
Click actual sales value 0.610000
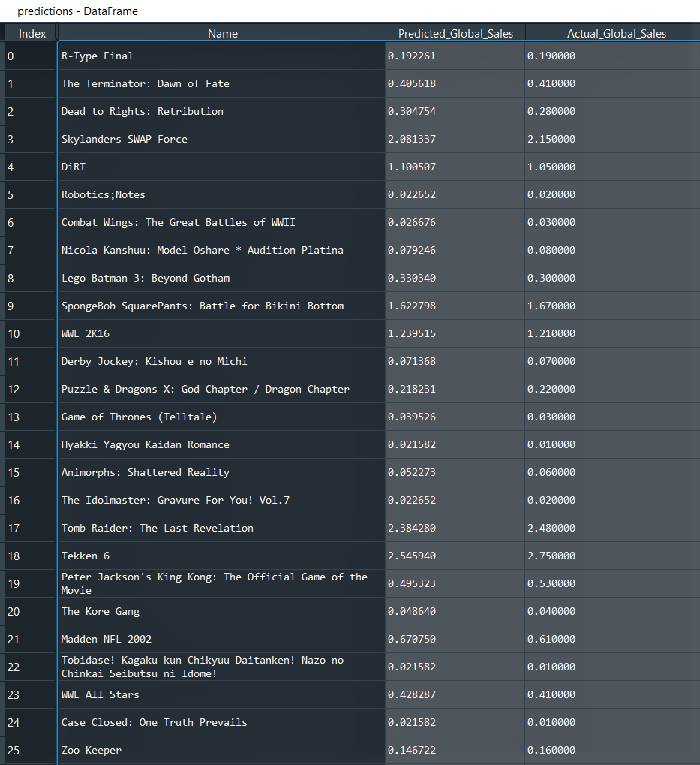[x=613, y=640]
